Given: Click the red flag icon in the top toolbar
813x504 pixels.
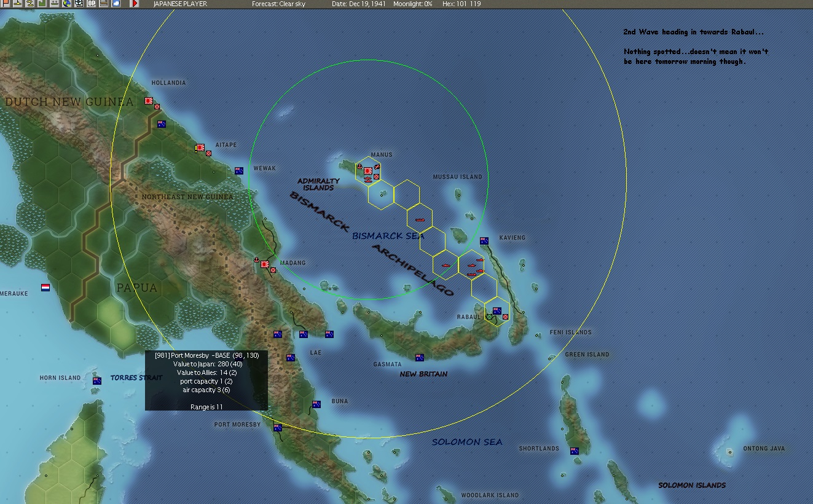Looking at the screenshot, I should (4, 4).
